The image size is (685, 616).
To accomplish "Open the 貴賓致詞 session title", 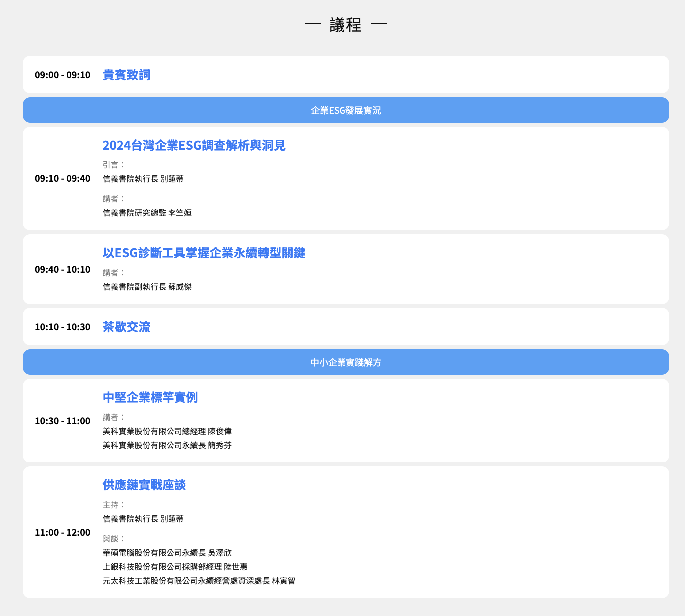I will click(126, 75).
